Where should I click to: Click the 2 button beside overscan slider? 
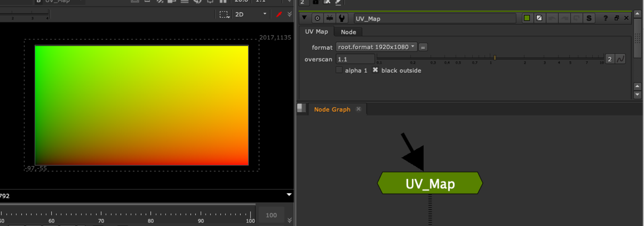tap(610, 59)
